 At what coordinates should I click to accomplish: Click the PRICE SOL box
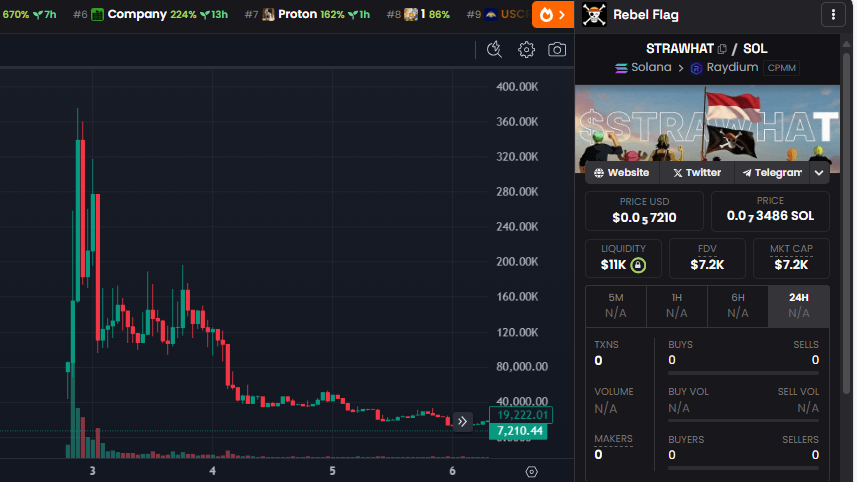pyautogui.click(x=770, y=211)
